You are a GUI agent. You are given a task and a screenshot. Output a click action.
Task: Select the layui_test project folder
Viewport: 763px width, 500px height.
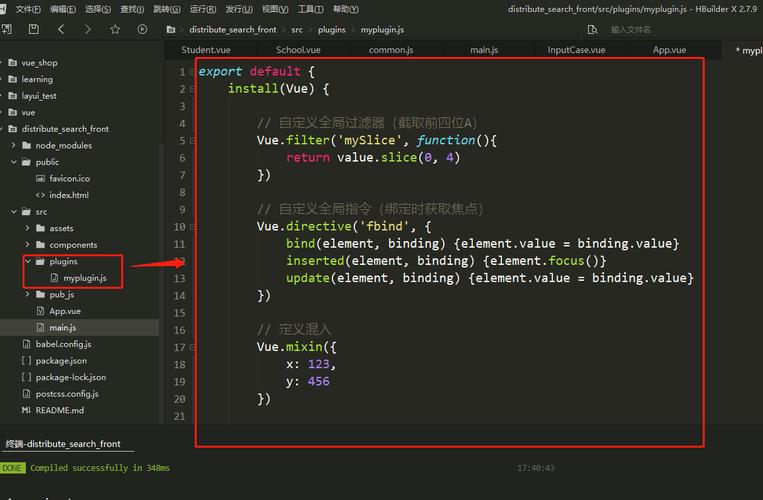(x=38, y=96)
